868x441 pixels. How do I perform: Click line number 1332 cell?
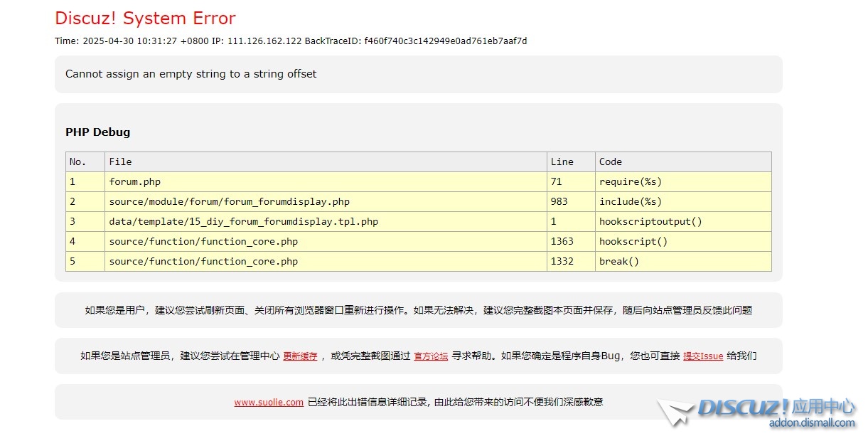(x=572, y=261)
